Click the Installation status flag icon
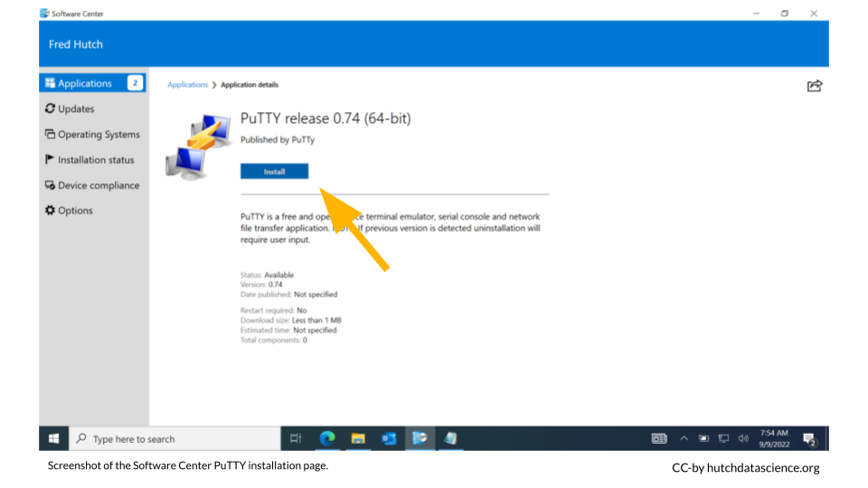868x488 pixels. (50, 159)
